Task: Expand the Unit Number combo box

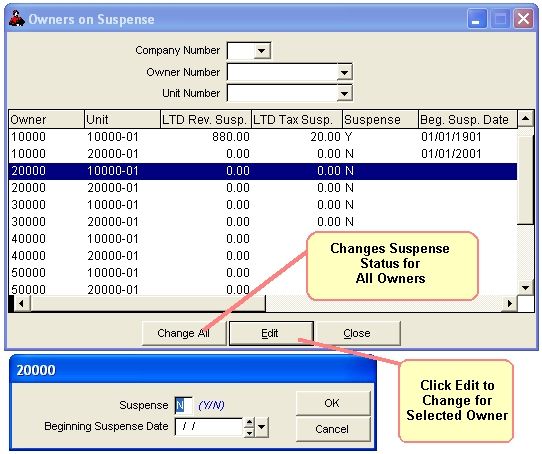Action: point(344,93)
